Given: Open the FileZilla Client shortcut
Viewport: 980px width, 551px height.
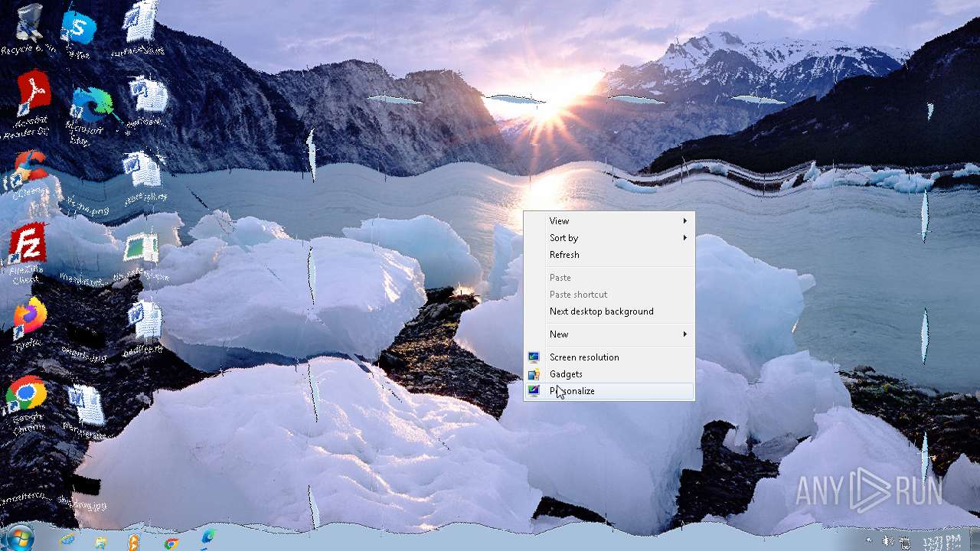Looking at the screenshot, I should 26,253.
